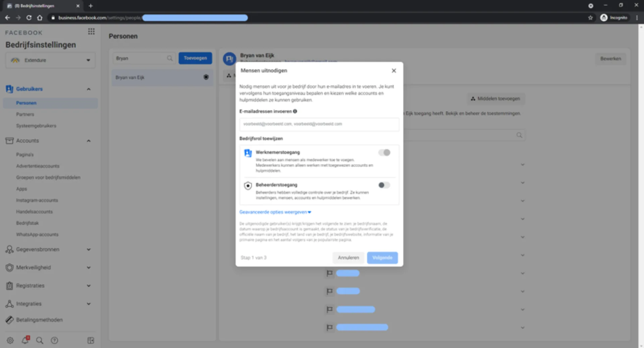Screen dimensions: 644x348
Task: Open notifications bell in sidebar footer
Action: [x=25, y=340]
